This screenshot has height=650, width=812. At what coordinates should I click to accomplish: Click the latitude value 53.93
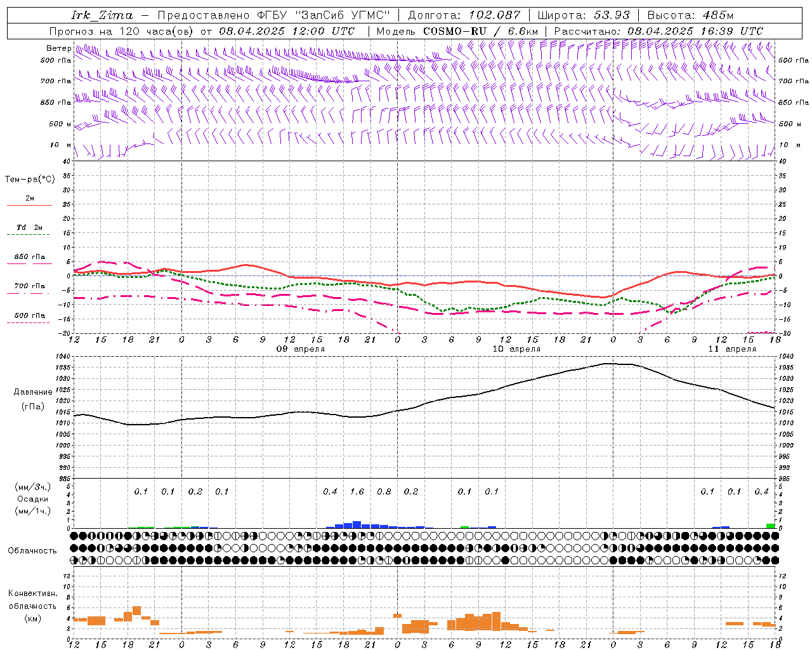pos(612,15)
